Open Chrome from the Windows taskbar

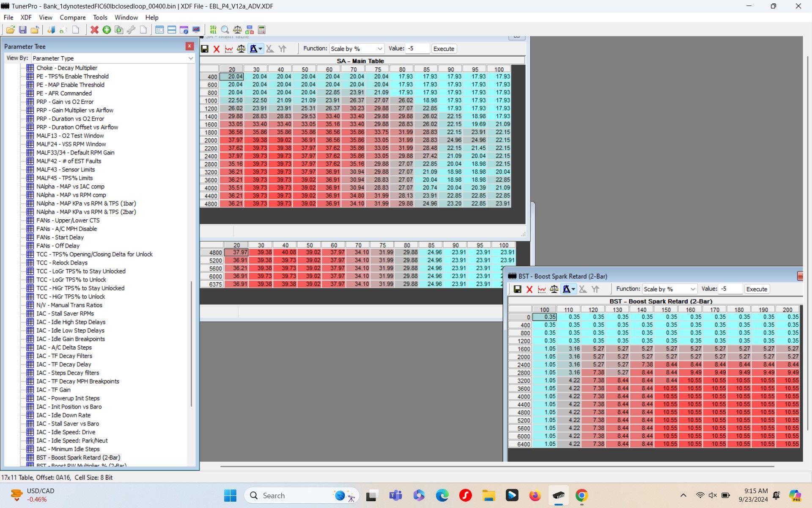[582, 495]
